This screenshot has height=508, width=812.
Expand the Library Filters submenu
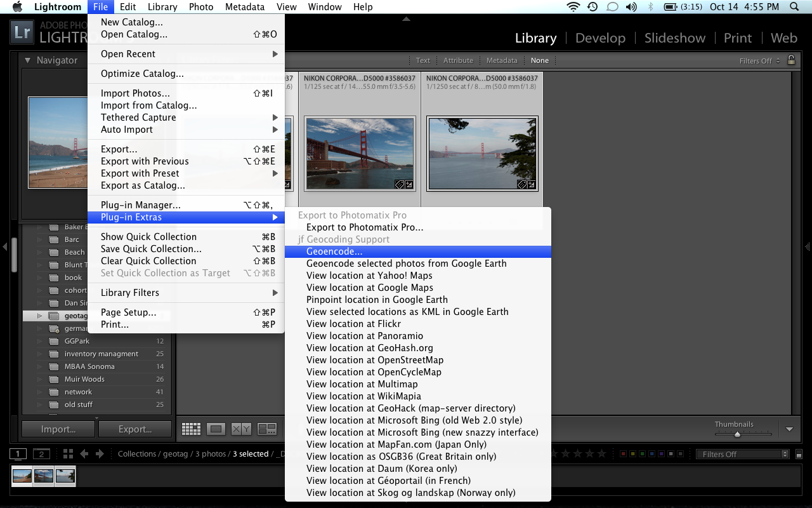click(186, 293)
